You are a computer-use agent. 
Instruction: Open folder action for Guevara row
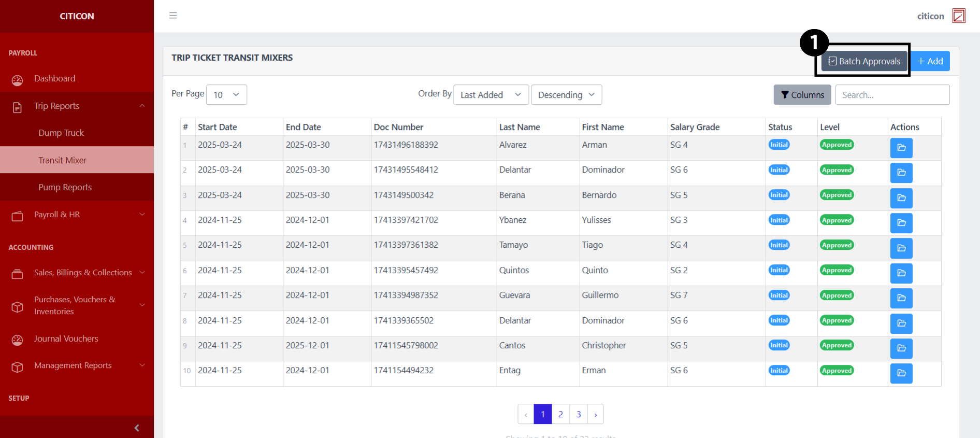point(901,298)
